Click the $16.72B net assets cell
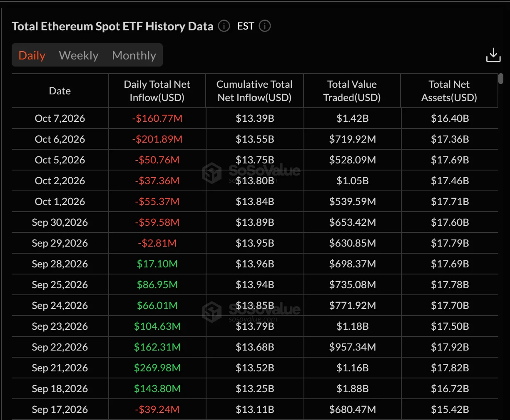510x420 pixels. (x=450, y=389)
